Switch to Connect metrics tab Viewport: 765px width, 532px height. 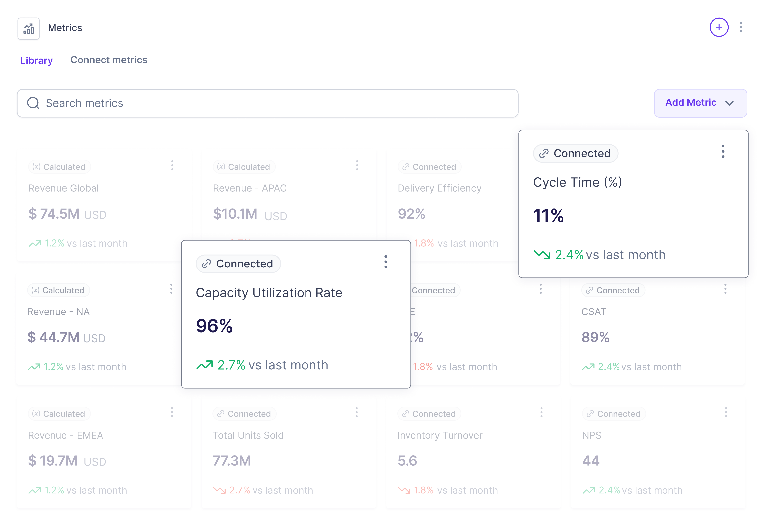109,60
